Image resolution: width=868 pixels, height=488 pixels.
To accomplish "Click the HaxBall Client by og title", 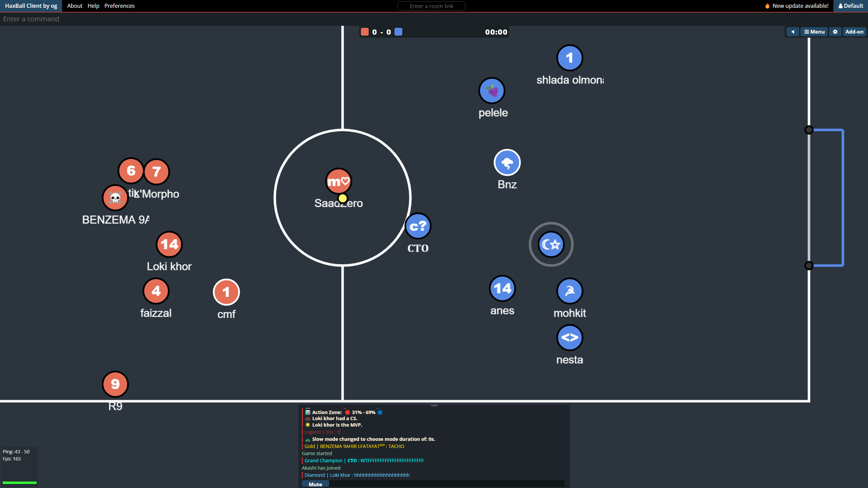I will coord(31,6).
